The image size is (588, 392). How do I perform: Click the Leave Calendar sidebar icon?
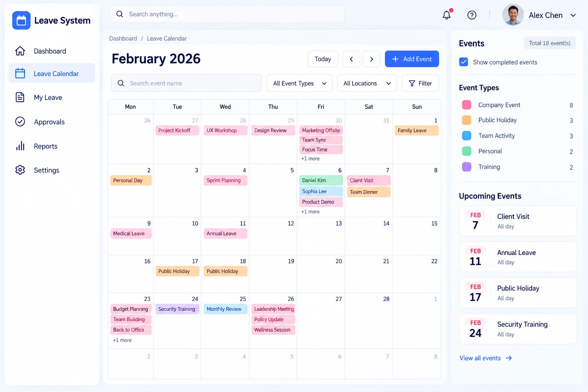20,73
